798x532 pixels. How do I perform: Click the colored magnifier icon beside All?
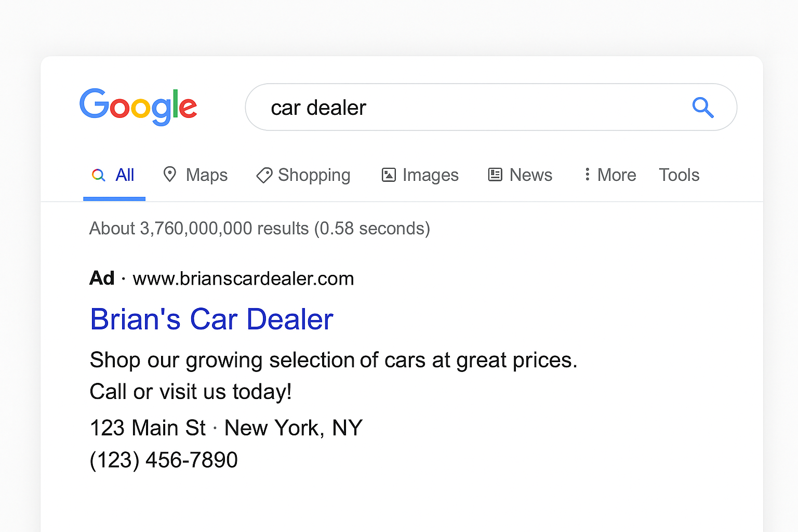click(98, 175)
